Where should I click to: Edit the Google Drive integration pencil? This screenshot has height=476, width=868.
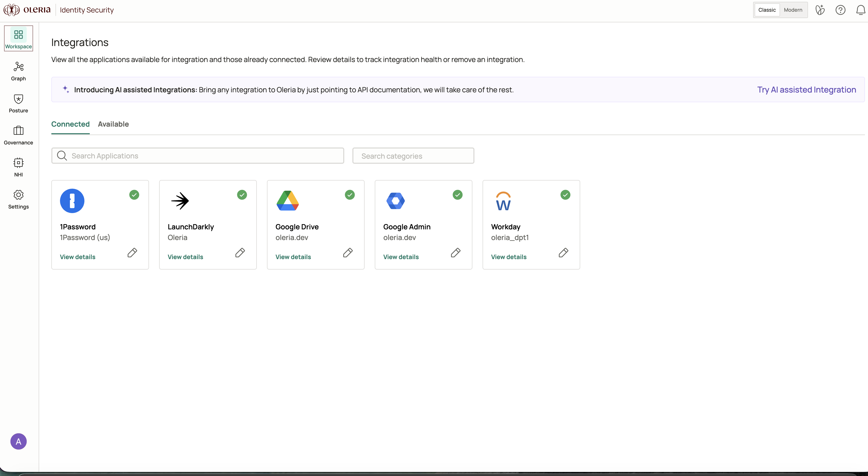(348, 253)
